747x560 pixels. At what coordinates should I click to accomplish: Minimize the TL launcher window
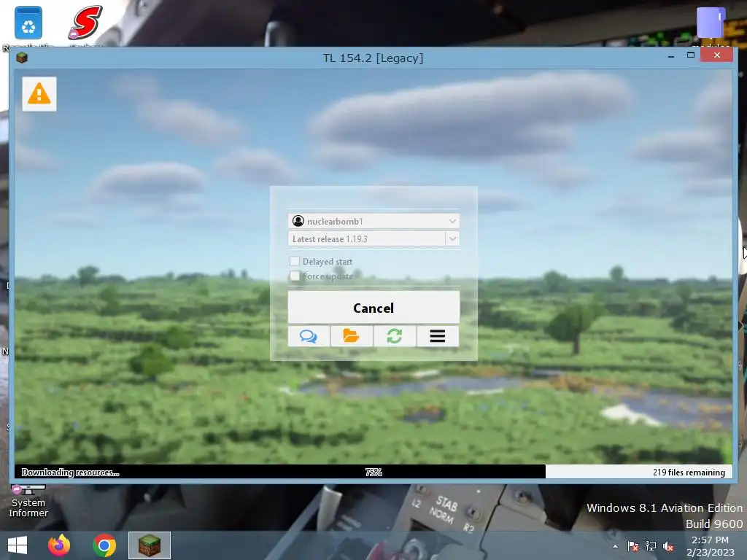[671, 56]
